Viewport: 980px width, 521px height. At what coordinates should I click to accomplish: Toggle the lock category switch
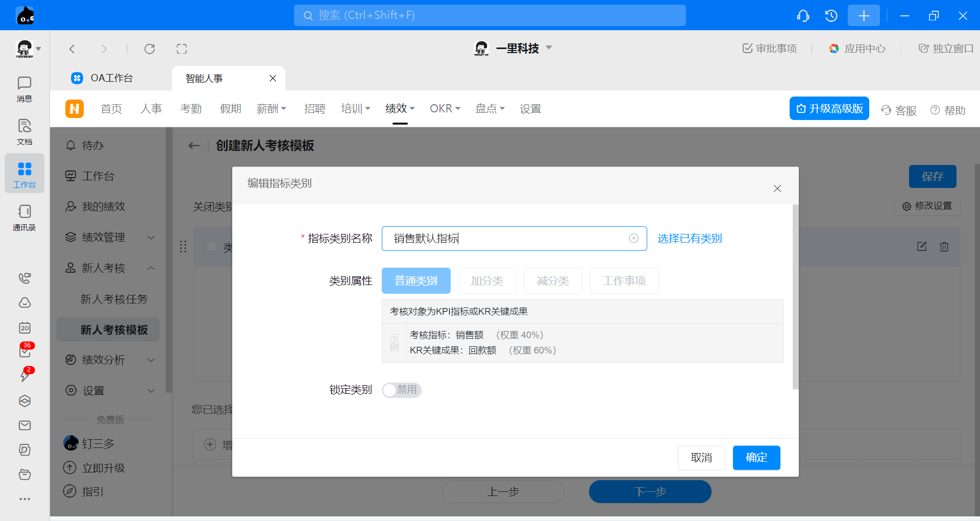coord(401,390)
